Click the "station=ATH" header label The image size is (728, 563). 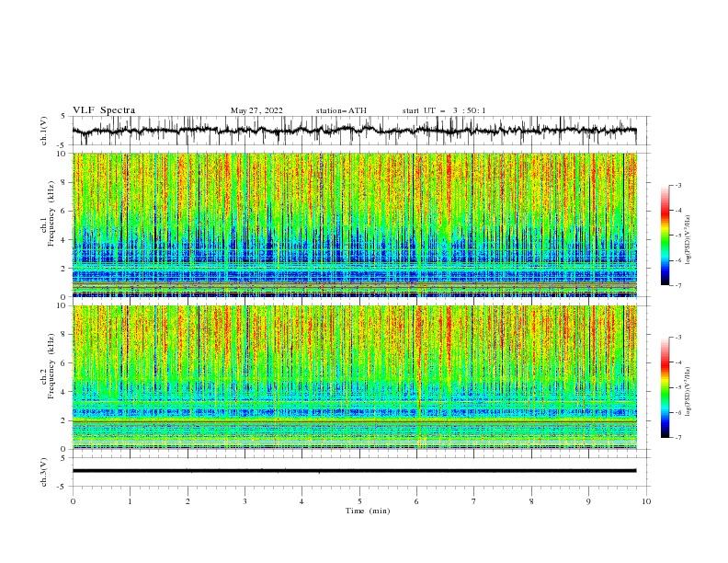(341, 110)
